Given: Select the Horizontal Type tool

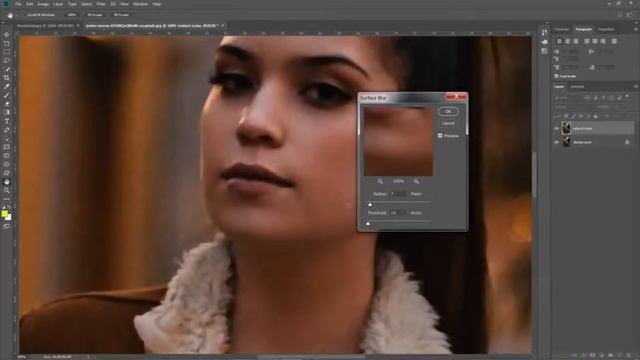Looking at the screenshot, I should tap(7, 121).
